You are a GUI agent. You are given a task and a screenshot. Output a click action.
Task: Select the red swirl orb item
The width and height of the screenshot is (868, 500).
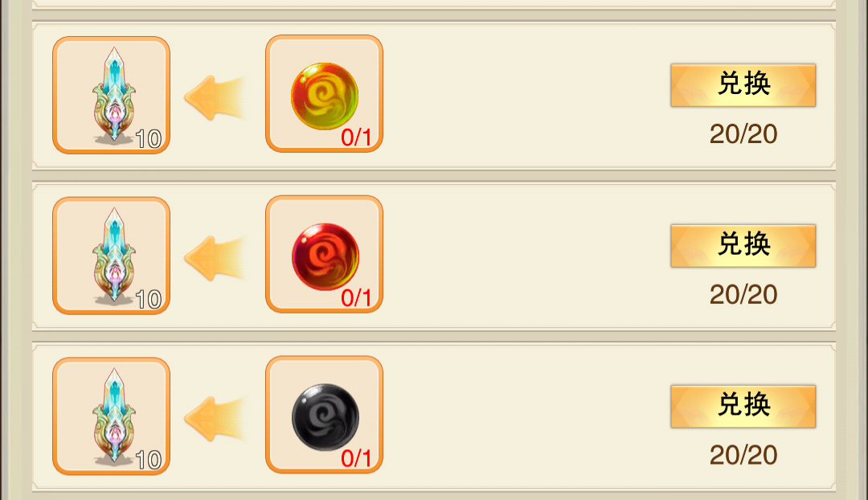pos(325,254)
